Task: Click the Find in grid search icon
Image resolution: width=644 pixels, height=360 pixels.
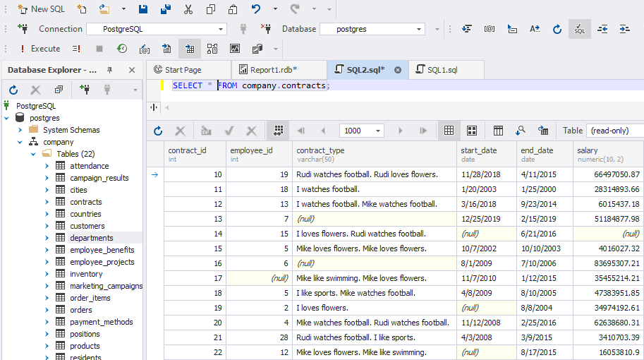Action: 521,131
